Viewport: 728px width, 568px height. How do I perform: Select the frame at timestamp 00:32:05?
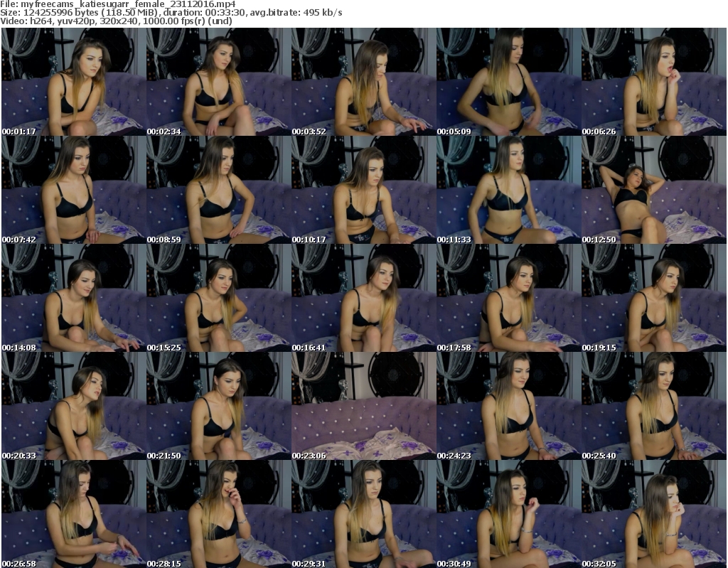(654, 514)
